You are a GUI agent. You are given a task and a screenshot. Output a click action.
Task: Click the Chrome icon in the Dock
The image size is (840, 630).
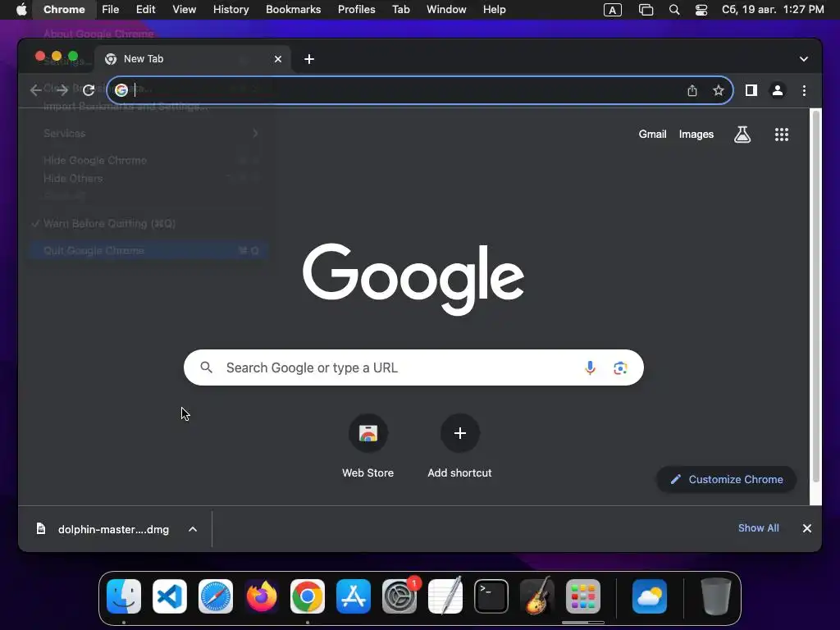click(308, 596)
